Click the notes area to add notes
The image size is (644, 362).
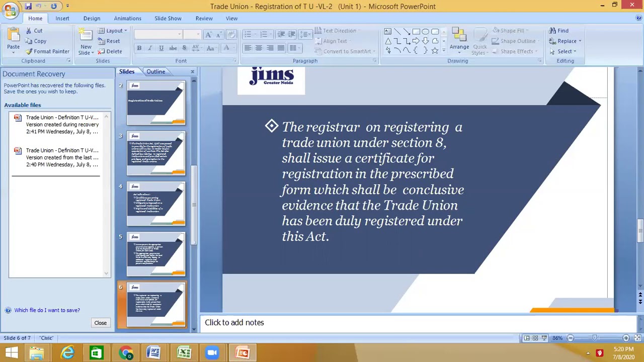[x=418, y=323]
